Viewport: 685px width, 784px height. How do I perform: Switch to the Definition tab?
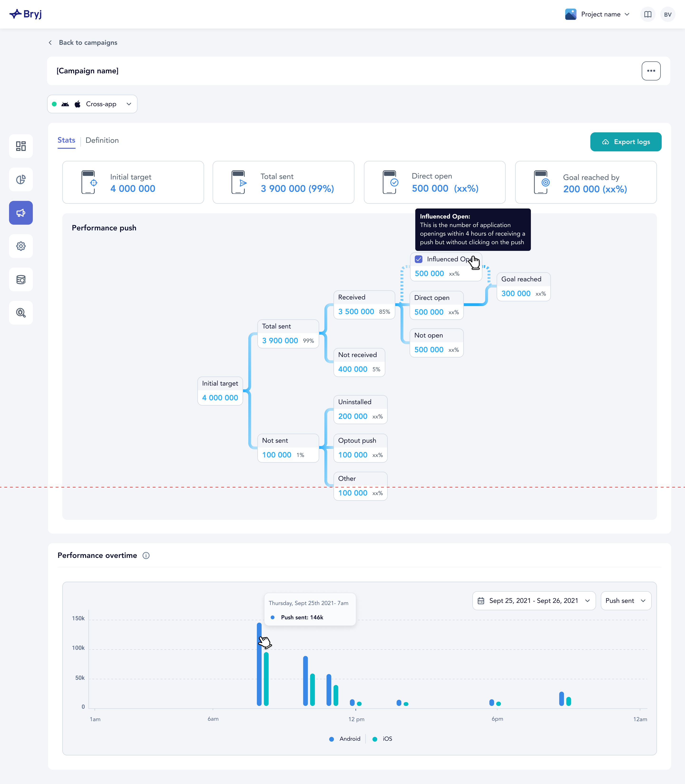pos(102,140)
